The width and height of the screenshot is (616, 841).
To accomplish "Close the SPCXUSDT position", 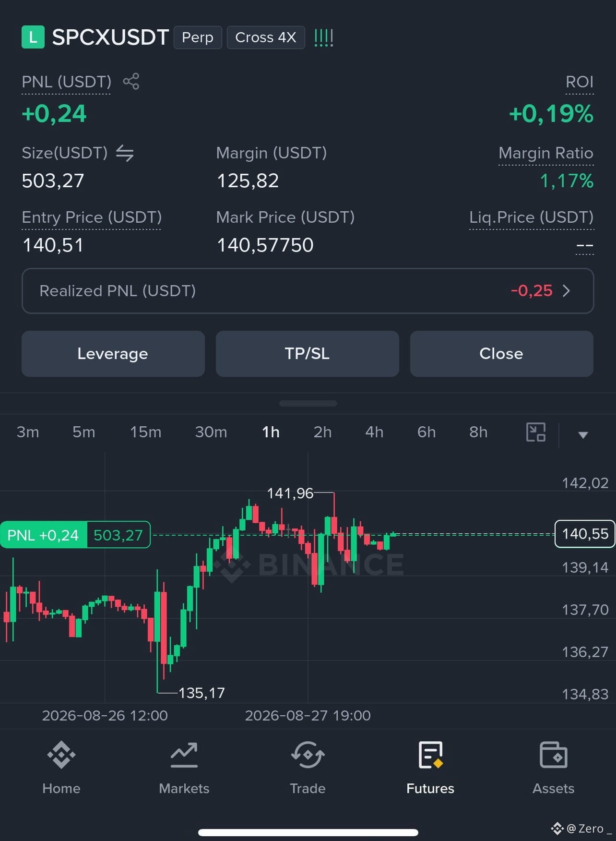I will [502, 354].
